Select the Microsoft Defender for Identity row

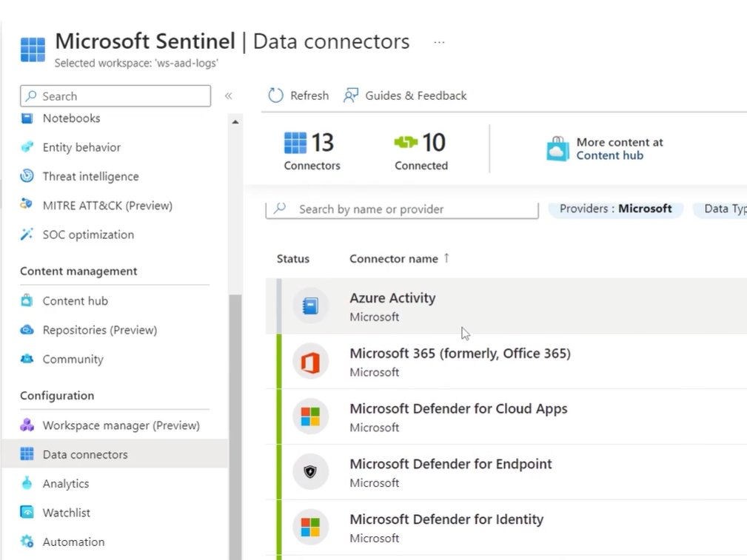point(446,527)
